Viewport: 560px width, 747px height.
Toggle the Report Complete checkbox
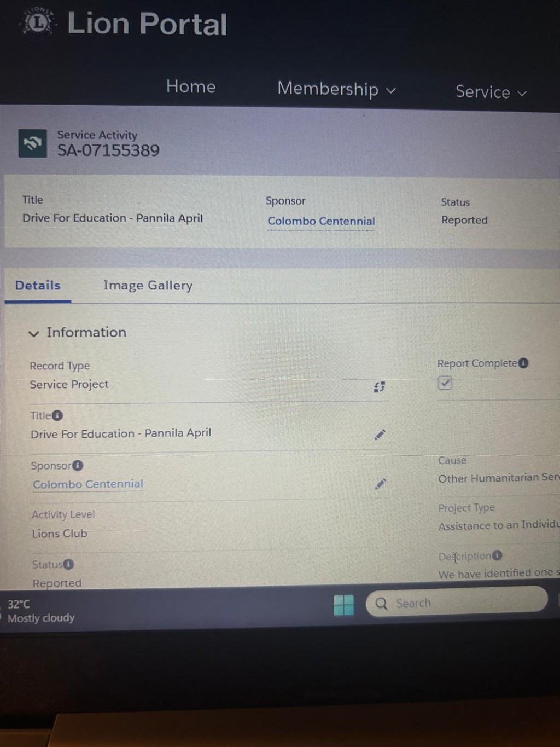click(445, 383)
